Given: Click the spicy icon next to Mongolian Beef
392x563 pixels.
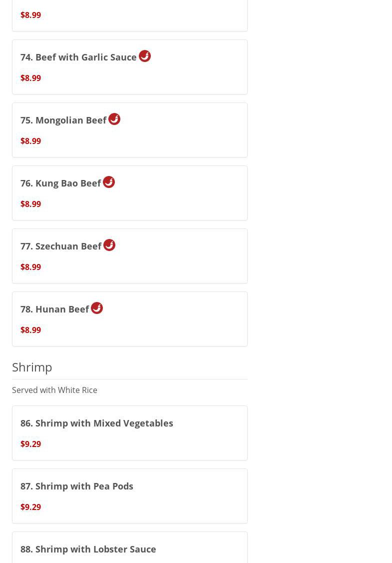Looking at the screenshot, I should 114,119.
